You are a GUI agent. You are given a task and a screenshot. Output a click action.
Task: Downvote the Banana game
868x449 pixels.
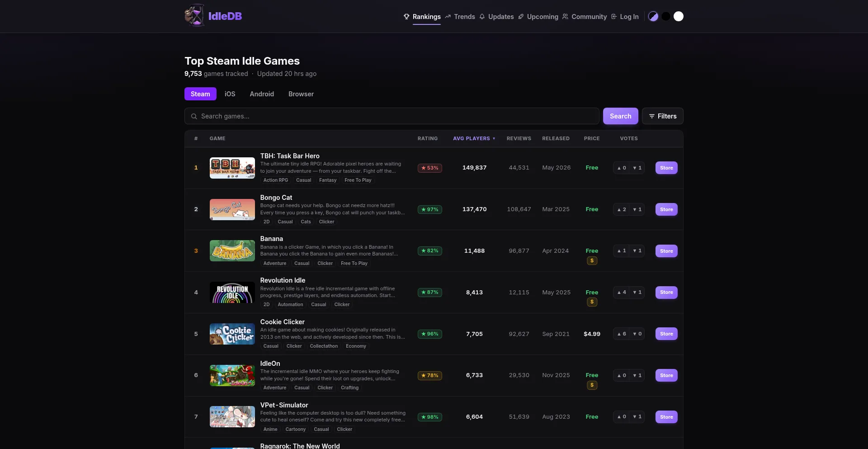637,250
